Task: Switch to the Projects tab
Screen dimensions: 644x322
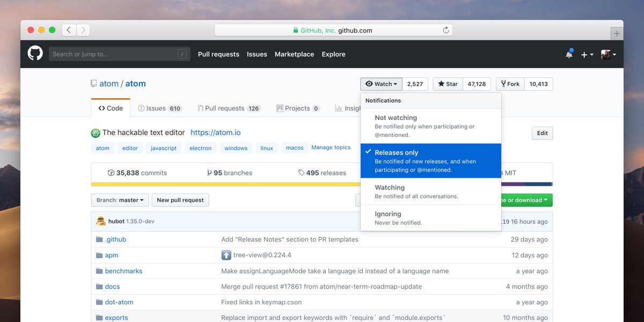Action: click(x=298, y=108)
